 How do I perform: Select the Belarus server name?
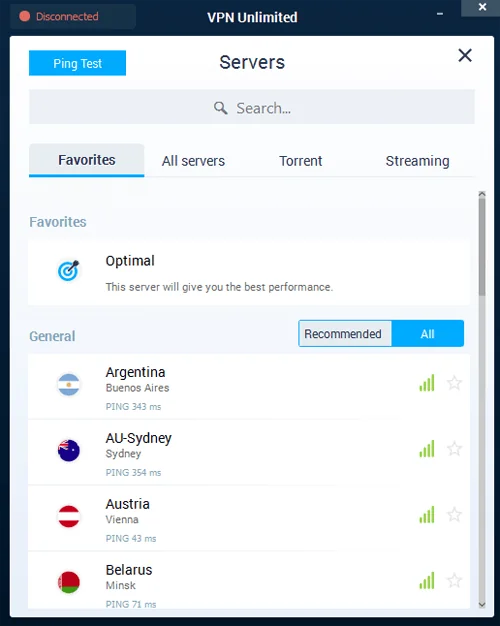tap(129, 570)
